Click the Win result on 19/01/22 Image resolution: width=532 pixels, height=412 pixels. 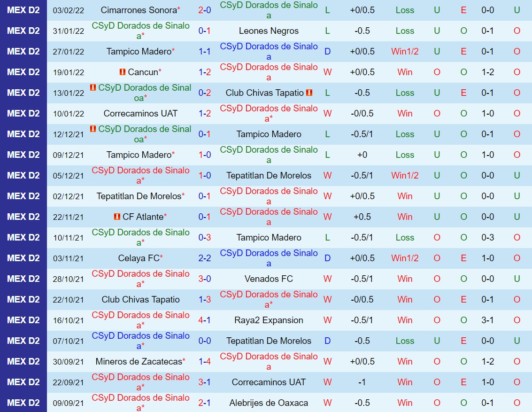point(405,72)
